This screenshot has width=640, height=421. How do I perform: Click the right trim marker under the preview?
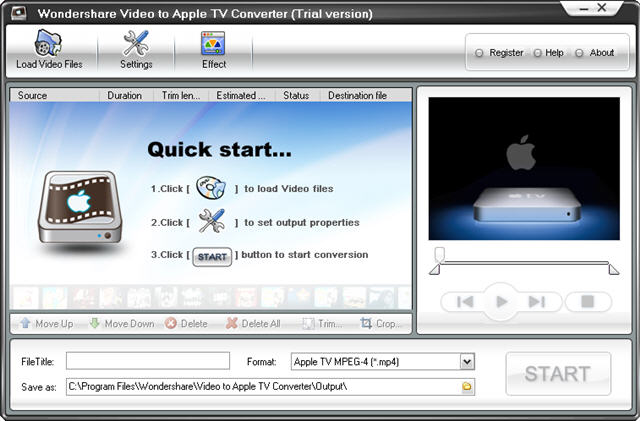pos(613,270)
